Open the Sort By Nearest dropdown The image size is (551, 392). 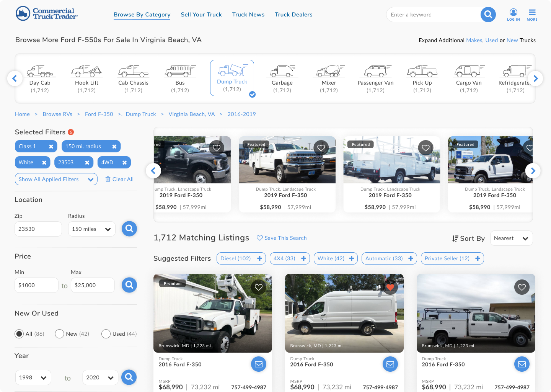pos(511,238)
